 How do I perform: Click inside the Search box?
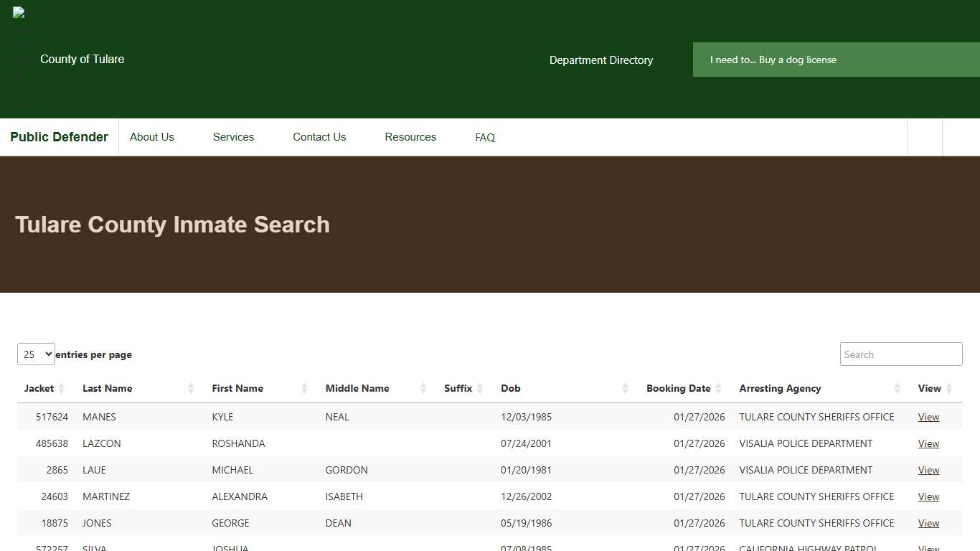coord(901,354)
